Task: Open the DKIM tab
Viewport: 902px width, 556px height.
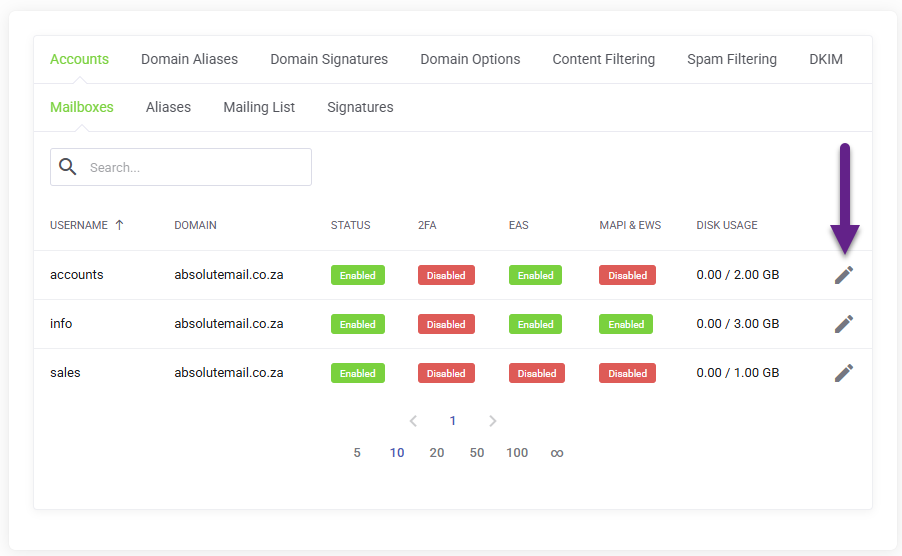Action: click(825, 59)
